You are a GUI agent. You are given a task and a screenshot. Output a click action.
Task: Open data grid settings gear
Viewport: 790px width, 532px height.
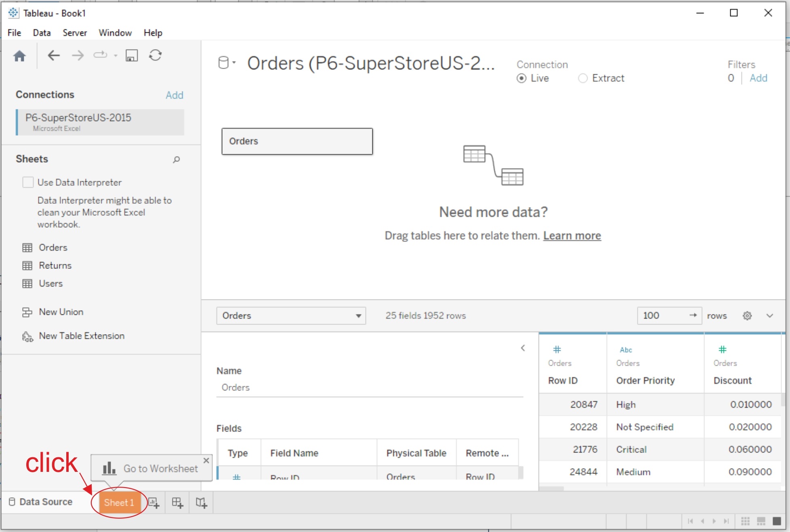click(747, 316)
